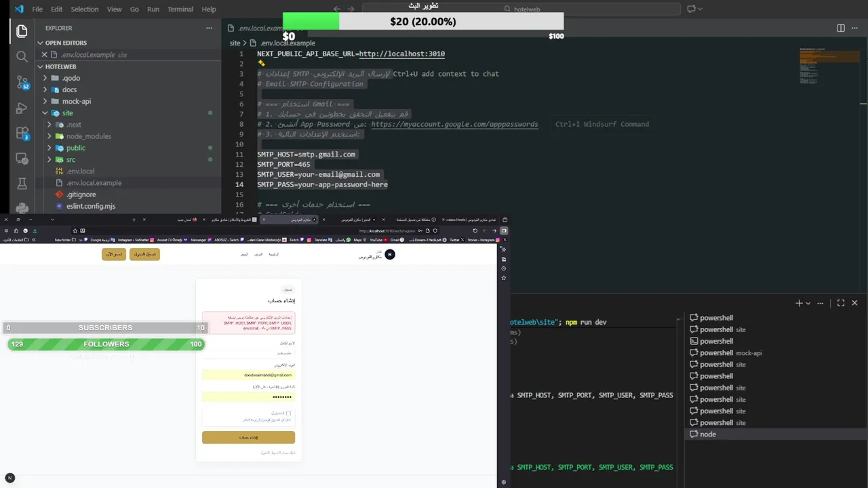The width and height of the screenshot is (868, 488).
Task: Click the browser sidebar history clock icon
Action: click(504, 268)
